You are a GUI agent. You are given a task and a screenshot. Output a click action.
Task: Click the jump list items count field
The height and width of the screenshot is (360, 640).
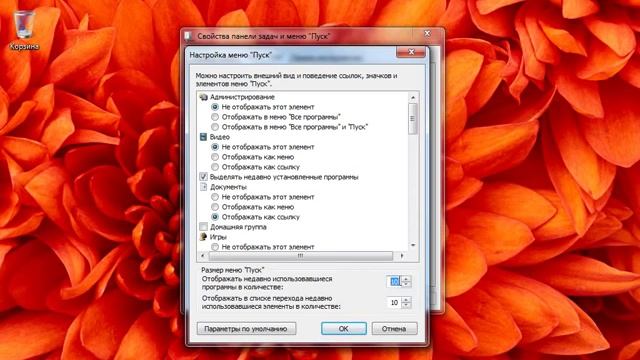point(394,302)
